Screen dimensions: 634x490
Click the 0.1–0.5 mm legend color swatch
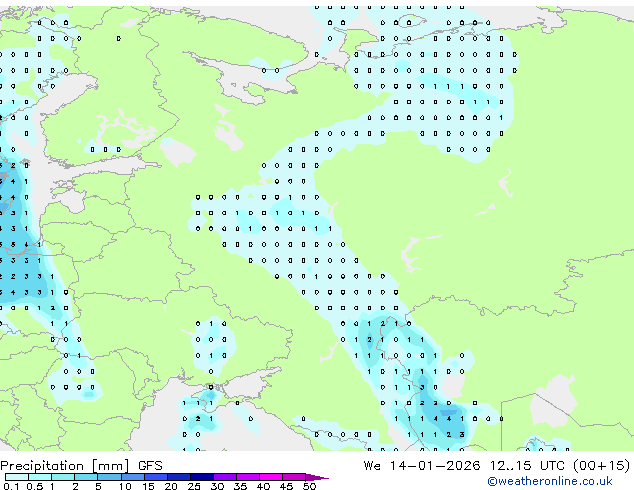17,477
